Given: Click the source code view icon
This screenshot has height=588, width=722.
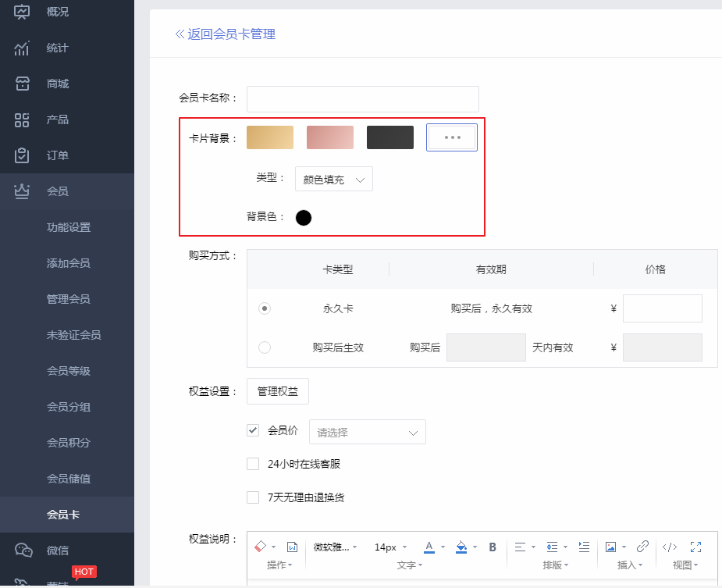Looking at the screenshot, I should pos(670,547).
